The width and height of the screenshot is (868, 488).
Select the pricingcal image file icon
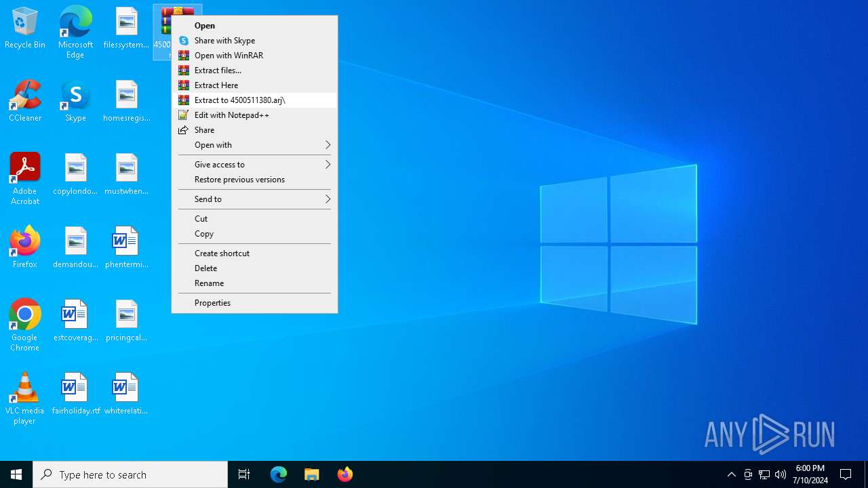(x=126, y=321)
